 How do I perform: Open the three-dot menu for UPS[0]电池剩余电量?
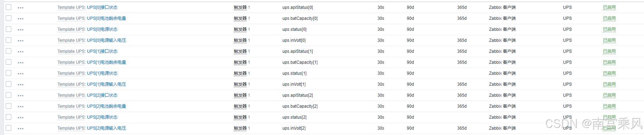point(21,19)
